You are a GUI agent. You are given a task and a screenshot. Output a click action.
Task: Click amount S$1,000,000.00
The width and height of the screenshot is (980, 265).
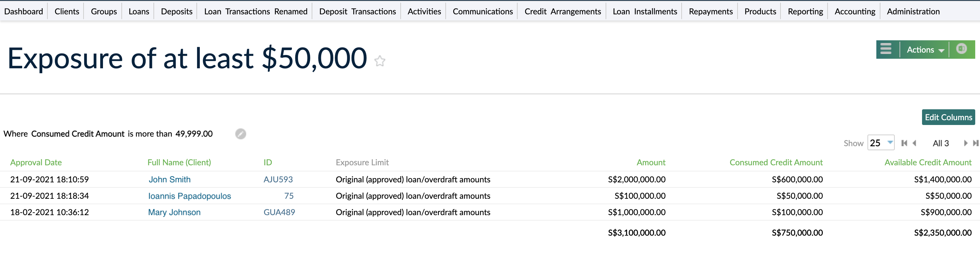tap(637, 212)
